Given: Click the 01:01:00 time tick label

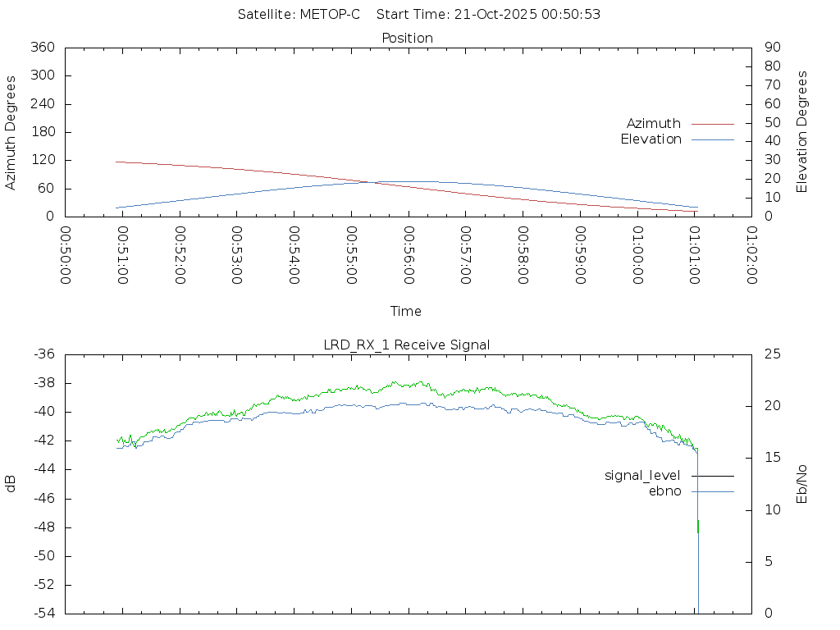Looking at the screenshot, I should click(x=693, y=255).
